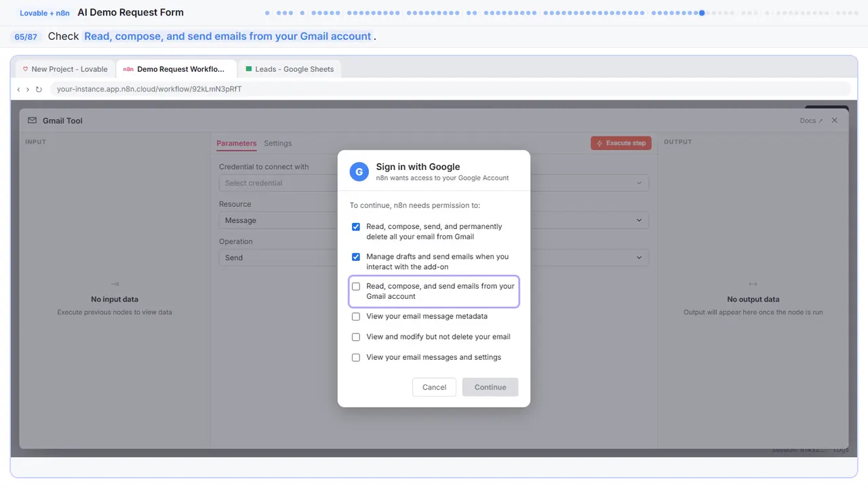Open the Docs link in Gmail Tool
The width and height of the screenshot is (868, 488).
(x=811, y=121)
